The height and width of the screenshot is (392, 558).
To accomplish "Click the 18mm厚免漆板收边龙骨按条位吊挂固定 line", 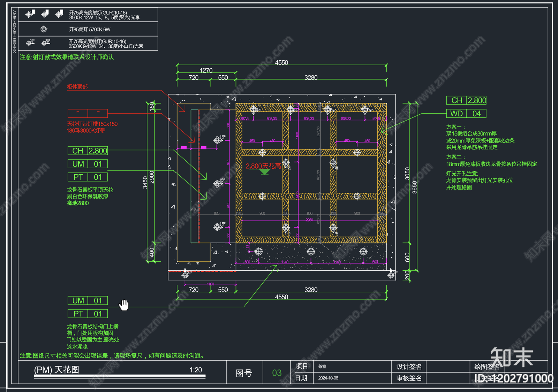I will (491, 164).
